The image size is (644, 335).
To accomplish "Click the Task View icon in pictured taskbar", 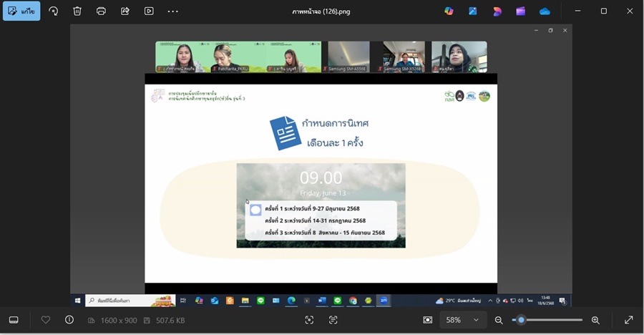I will click(x=183, y=301).
